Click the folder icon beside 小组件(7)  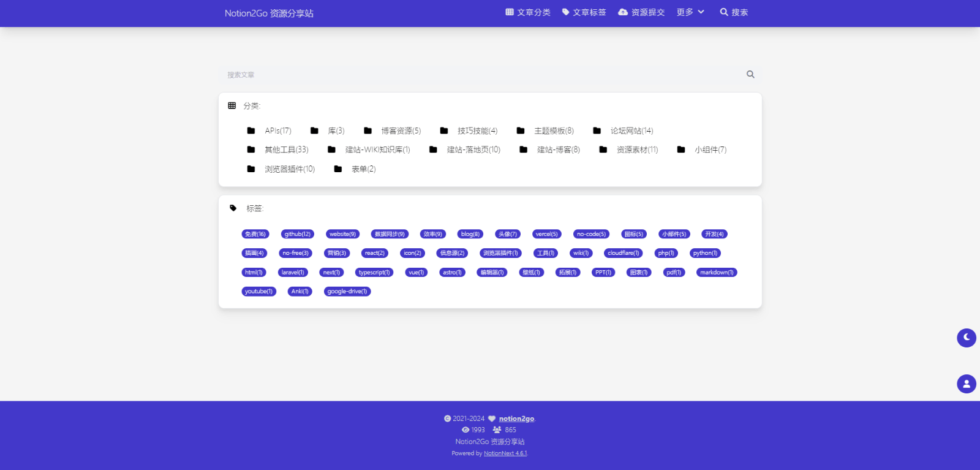[x=681, y=150]
